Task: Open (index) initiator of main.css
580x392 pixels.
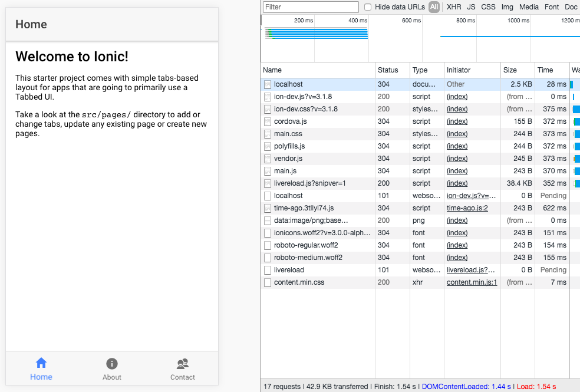Action: tap(457, 134)
